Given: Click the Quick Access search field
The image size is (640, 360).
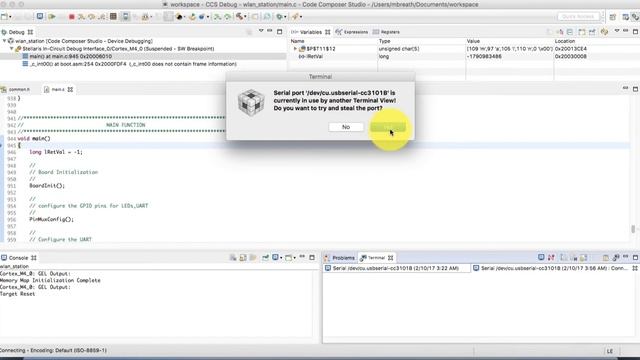Looking at the screenshot, I should coord(578,17).
